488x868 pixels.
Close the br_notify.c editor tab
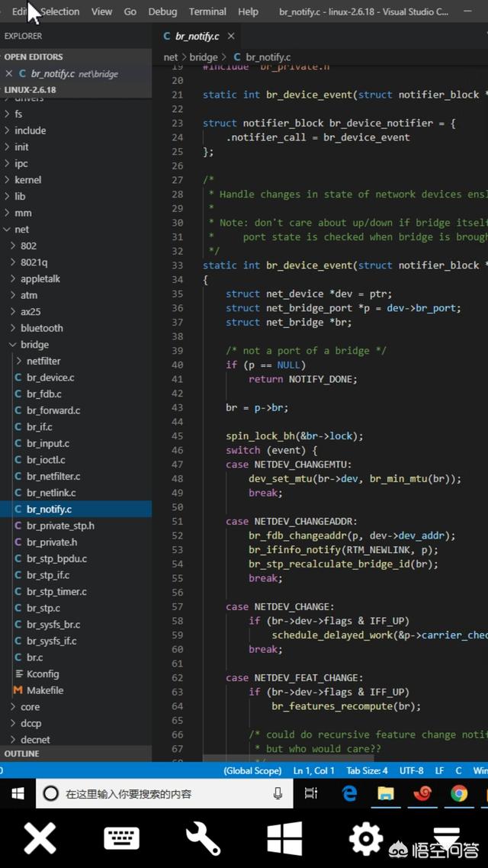coord(231,36)
